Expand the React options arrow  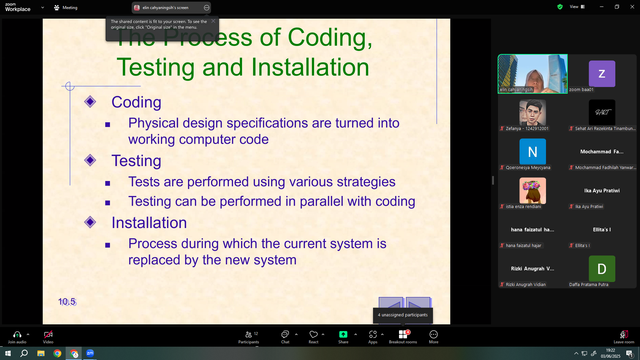tap(323, 334)
